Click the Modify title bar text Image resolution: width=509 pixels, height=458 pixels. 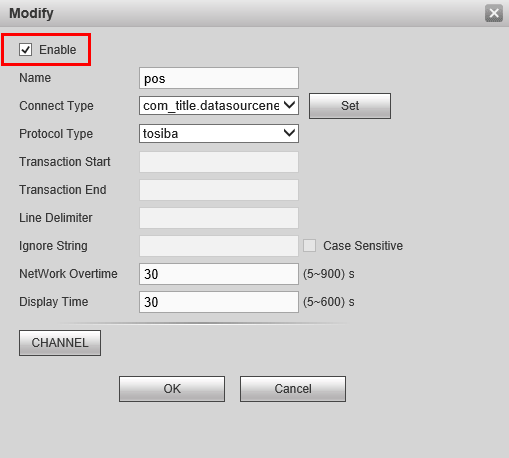(31, 14)
